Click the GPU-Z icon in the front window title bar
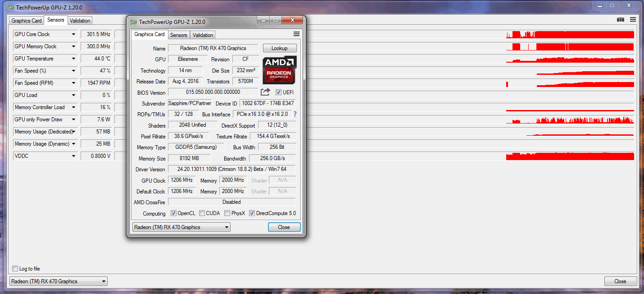Image resolution: width=644 pixels, height=294 pixels. pyautogui.click(x=134, y=22)
